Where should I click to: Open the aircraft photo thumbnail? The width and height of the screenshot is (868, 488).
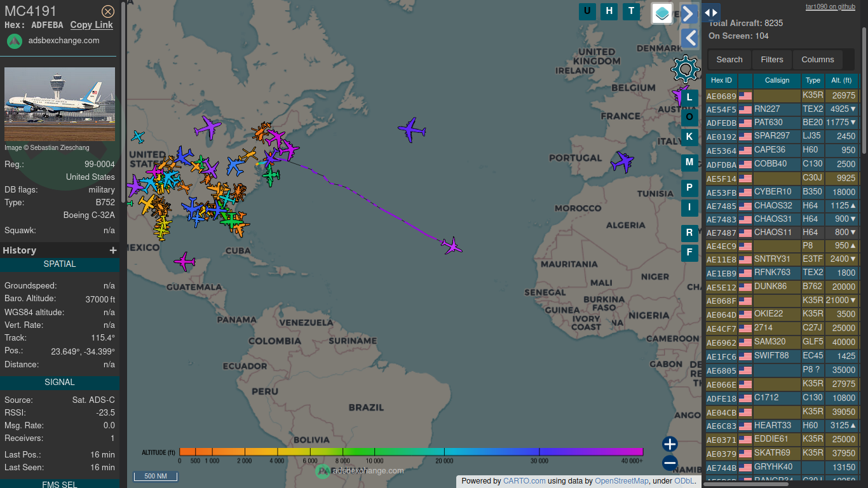coord(60,104)
